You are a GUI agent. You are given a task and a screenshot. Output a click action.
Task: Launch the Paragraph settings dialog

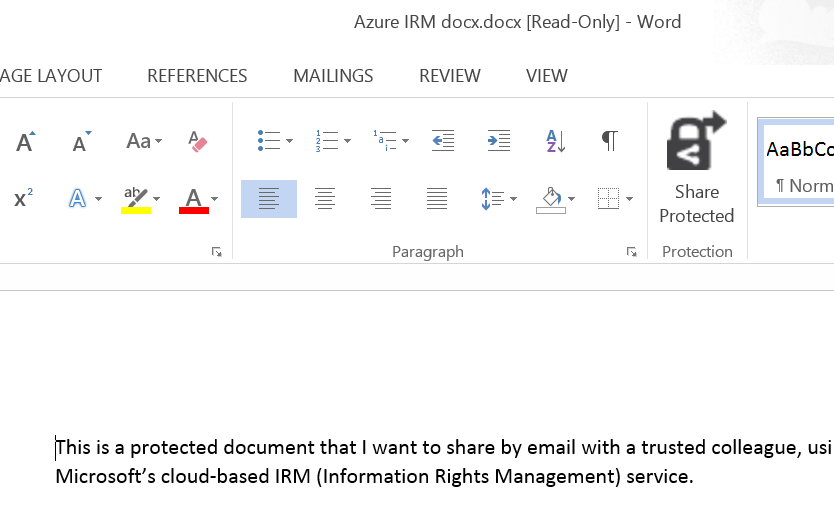(631, 252)
